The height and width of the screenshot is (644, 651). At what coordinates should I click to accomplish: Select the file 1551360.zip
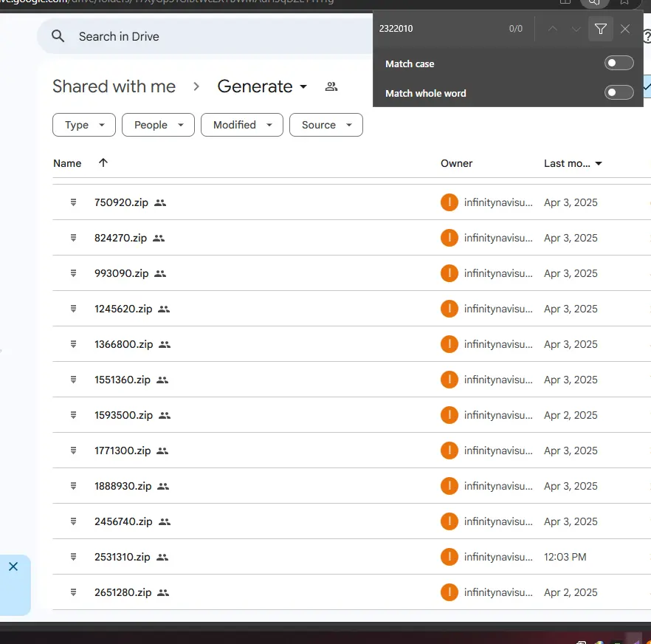tap(123, 380)
